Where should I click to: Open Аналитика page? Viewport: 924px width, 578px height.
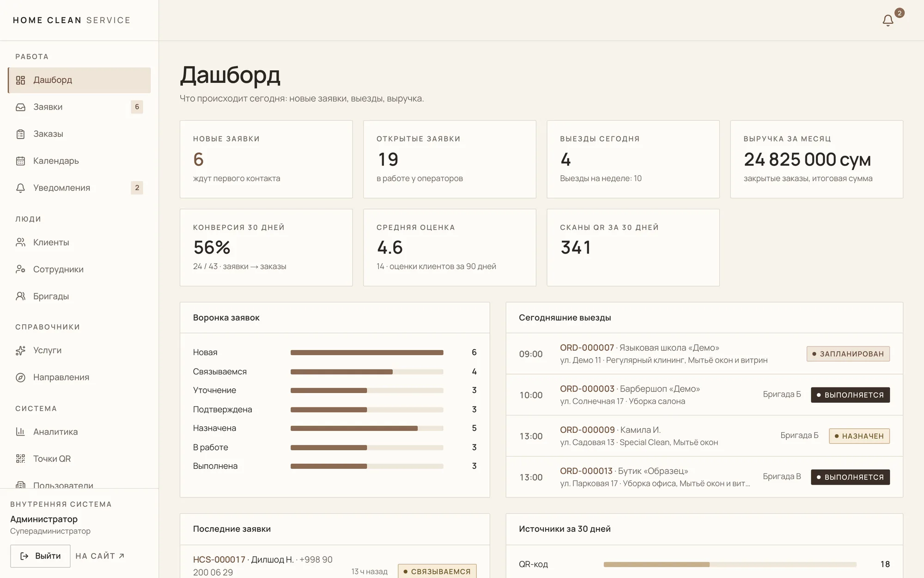coord(79,432)
